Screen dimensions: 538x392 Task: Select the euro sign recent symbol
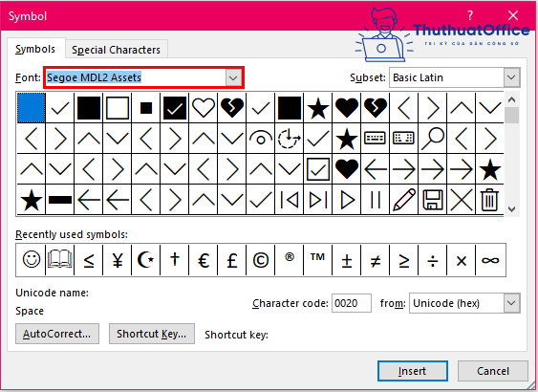click(x=204, y=260)
